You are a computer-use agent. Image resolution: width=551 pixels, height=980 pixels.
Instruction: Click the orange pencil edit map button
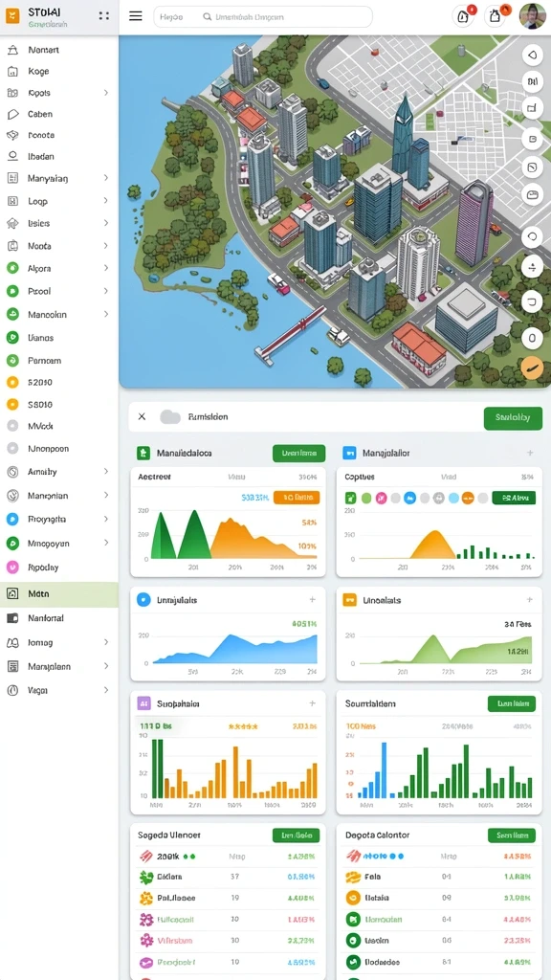point(532,367)
